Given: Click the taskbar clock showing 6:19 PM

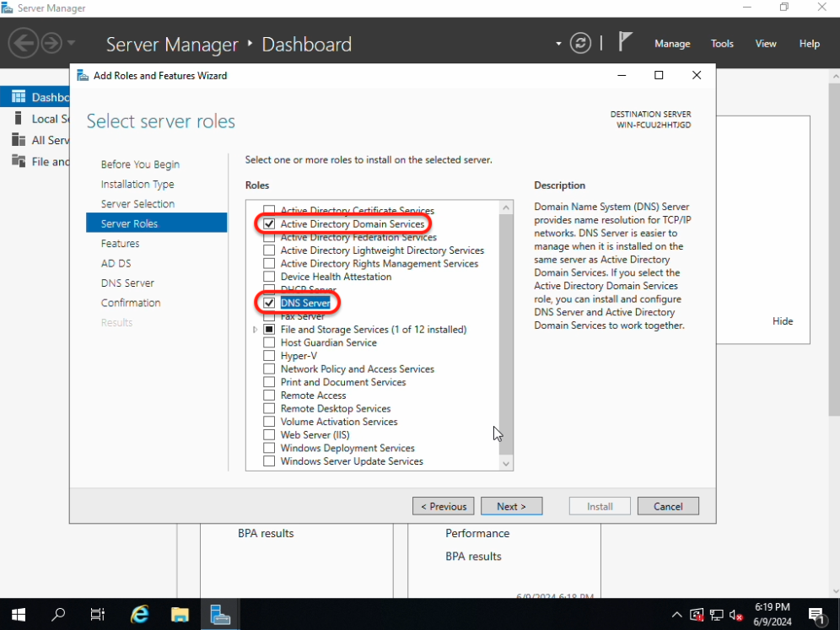Looking at the screenshot, I should click(x=772, y=614).
